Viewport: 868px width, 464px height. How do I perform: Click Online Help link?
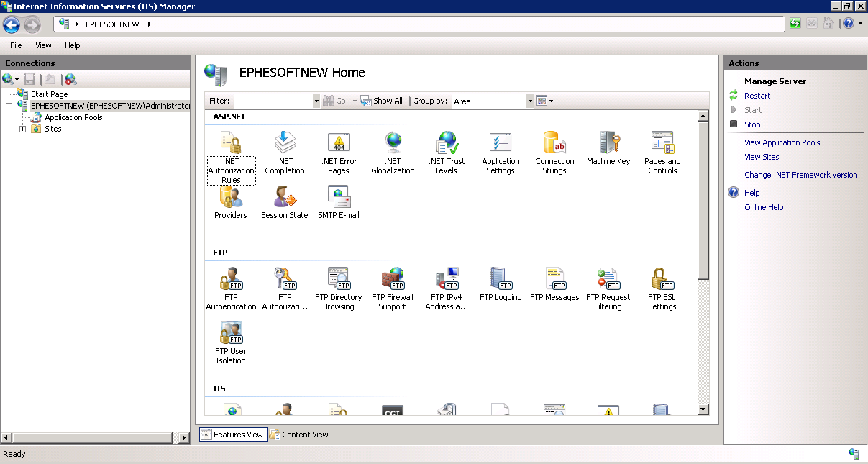(764, 207)
